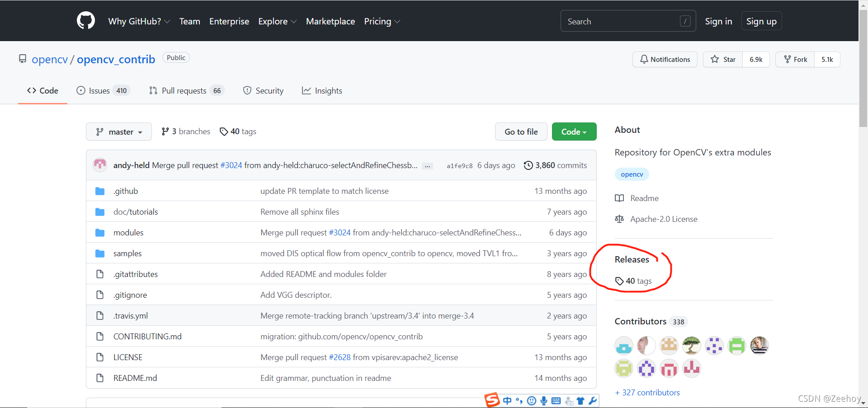
Task: Open the master branch selector dropdown
Action: coord(119,131)
